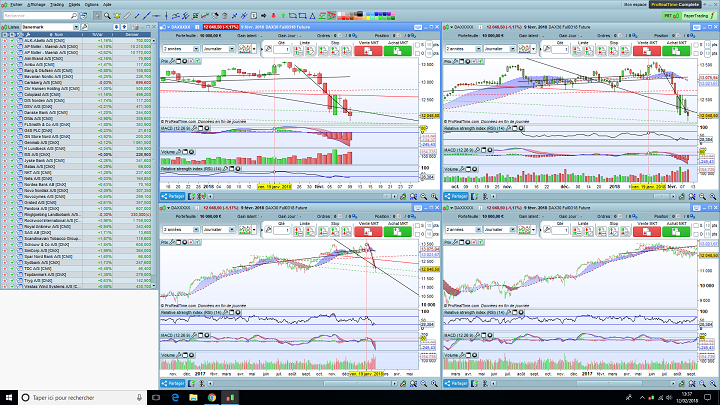The image size is (720, 405).
Task: Toggle O checkbox in bottom-right chart order bar
Action: pyautogui.click(x=696, y=234)
